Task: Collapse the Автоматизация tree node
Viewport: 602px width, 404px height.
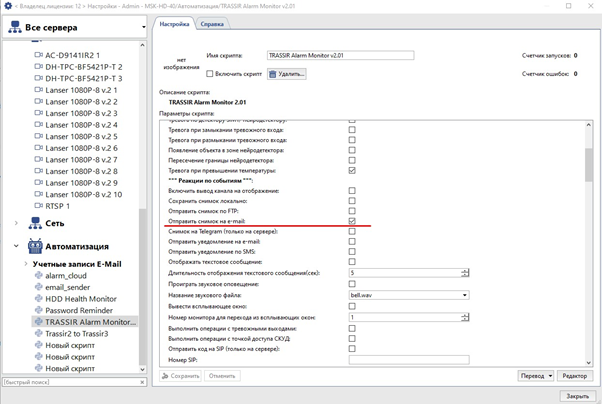Action: pos(16,246)
